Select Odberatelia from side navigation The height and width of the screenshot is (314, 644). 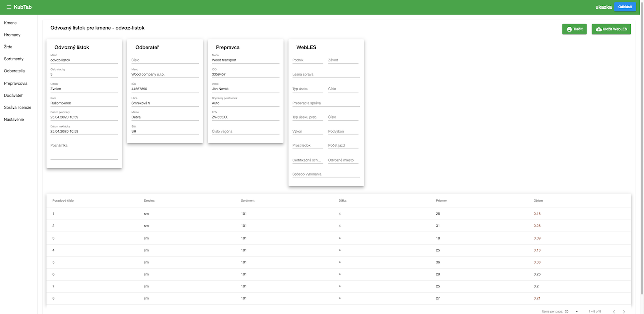[14, 71]
